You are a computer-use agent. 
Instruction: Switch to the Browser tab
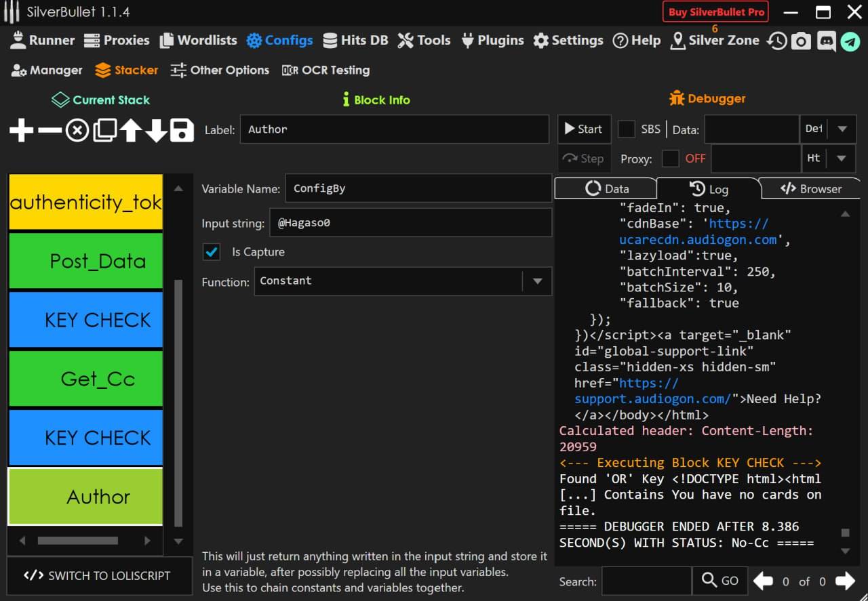click(x=810, y=189)
